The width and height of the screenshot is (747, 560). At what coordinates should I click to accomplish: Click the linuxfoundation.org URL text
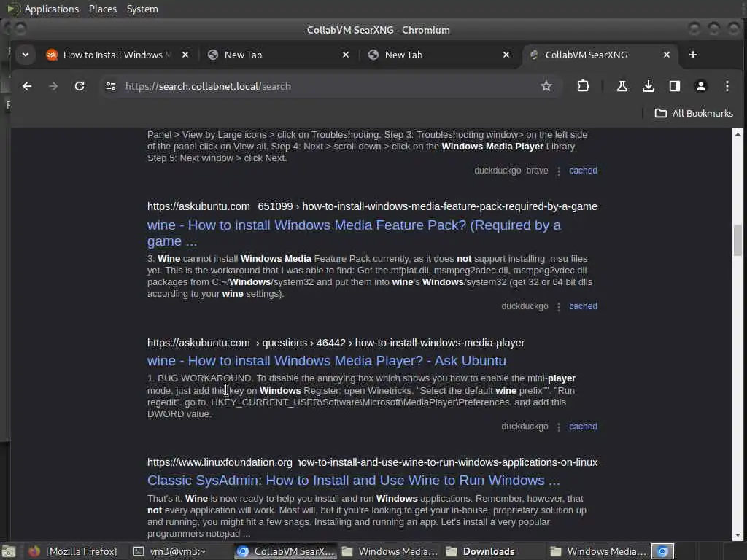coord(372,462)
